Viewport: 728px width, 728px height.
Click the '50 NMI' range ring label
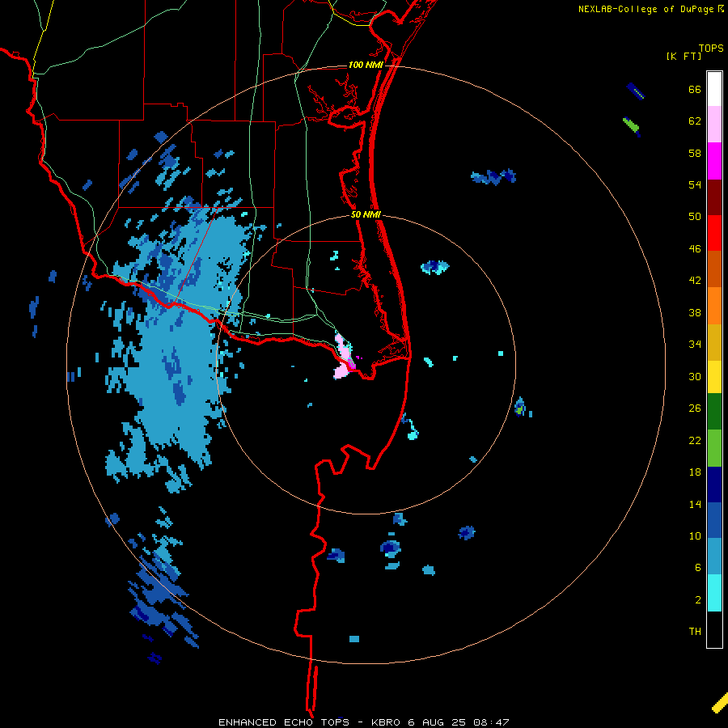366,214
